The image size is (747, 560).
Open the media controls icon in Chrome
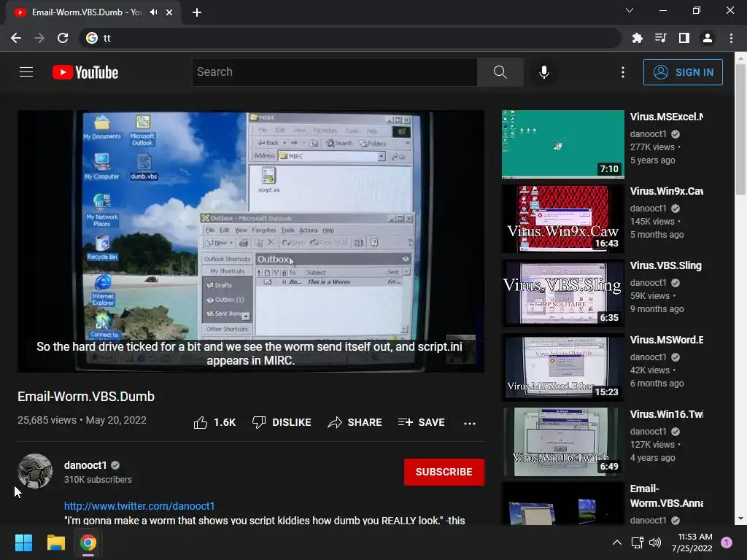(x=661, y=38)
